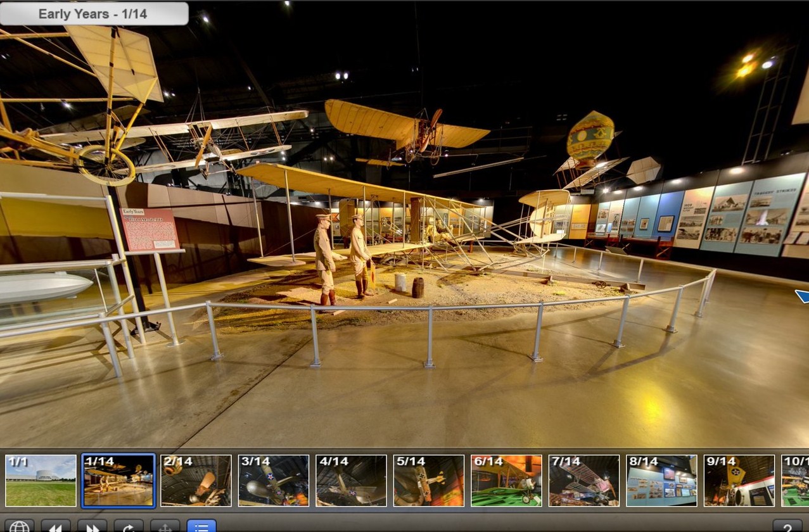Click the blue navigation arrow hotspot
This screenshot has height=532, width=809.
(x=802, y=295)
